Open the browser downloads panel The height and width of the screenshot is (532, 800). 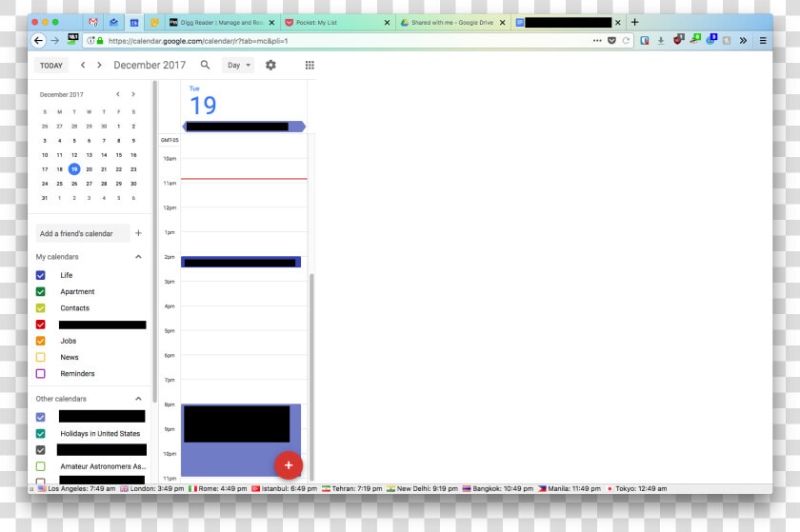661,40
